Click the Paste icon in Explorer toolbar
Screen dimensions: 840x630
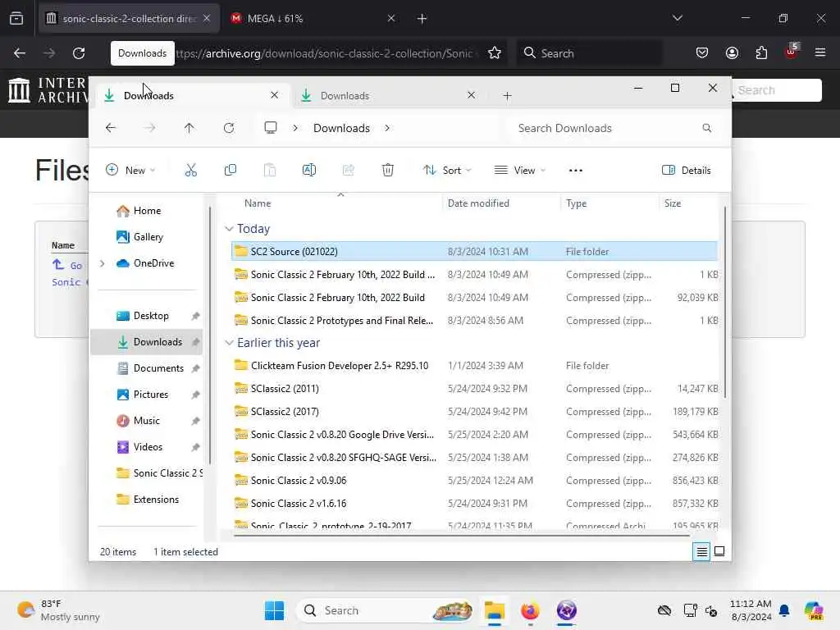pos(269,171)
